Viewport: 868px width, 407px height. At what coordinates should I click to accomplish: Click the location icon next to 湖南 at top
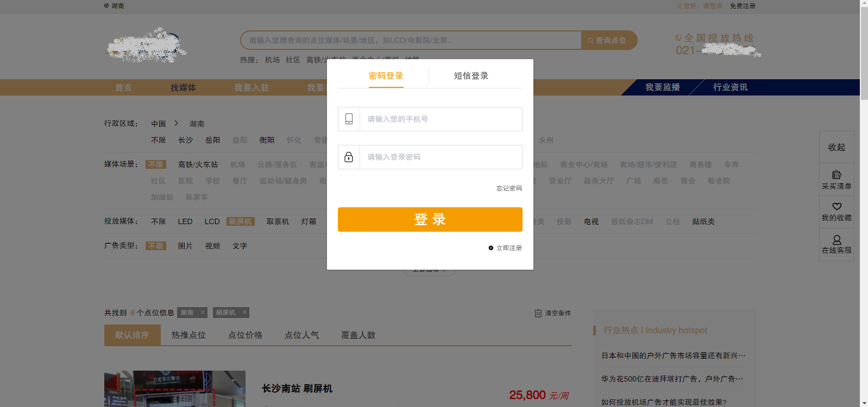coord(106,5)
